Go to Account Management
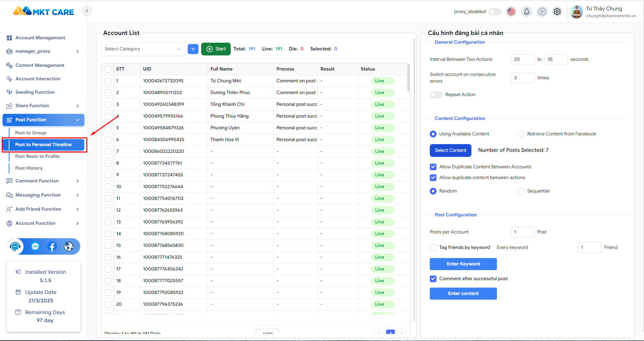 pyautogui.click(x=40, y=38)
